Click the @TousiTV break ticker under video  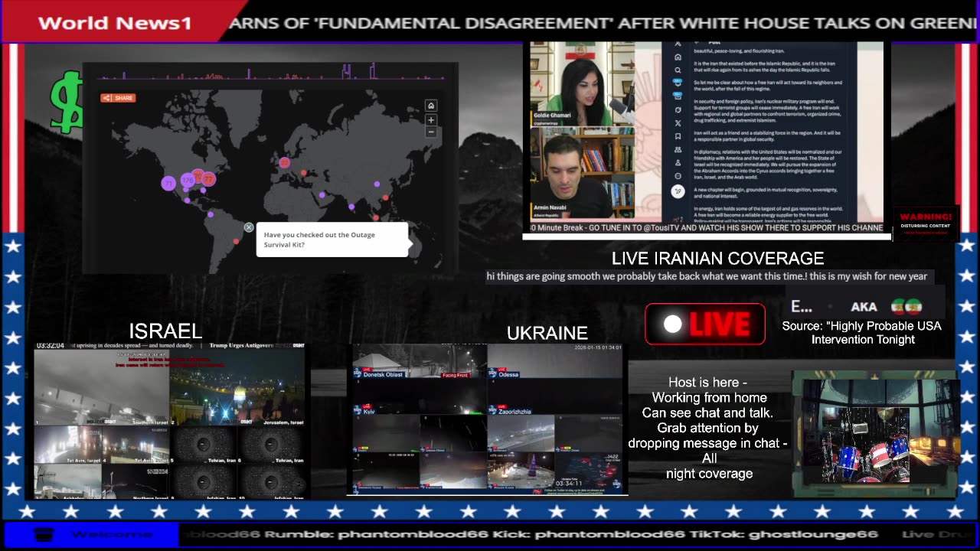(707, 228)
